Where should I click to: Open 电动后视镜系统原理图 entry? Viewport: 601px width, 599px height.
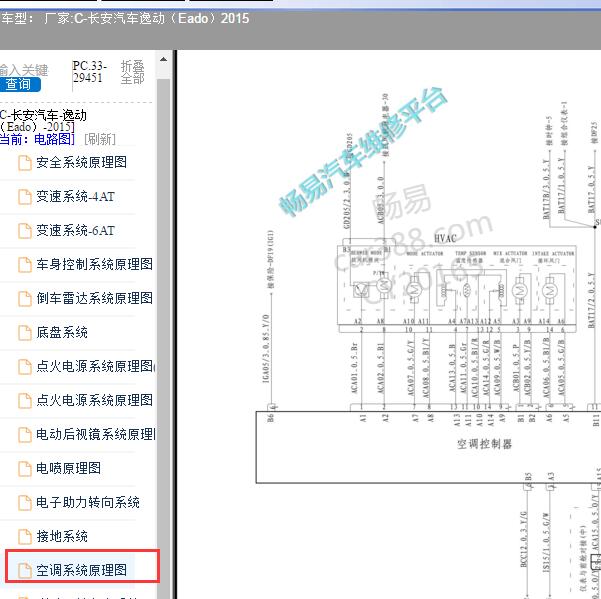coord(96,434)
